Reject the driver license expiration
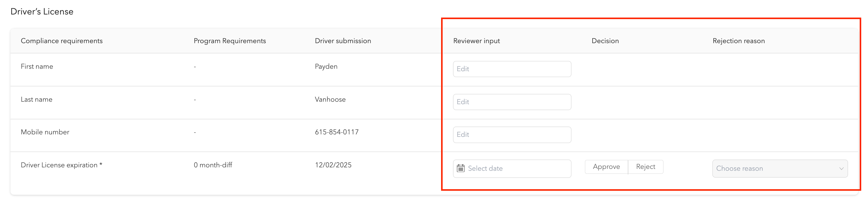 [x=645, y=167]
